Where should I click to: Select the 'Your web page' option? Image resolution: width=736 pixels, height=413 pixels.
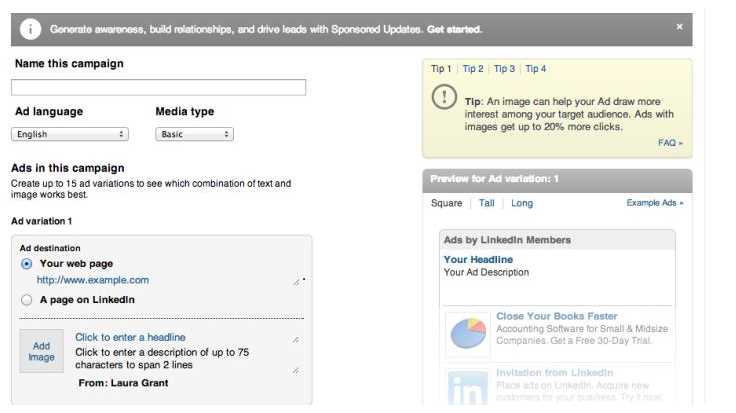click(x=26, y=263)
